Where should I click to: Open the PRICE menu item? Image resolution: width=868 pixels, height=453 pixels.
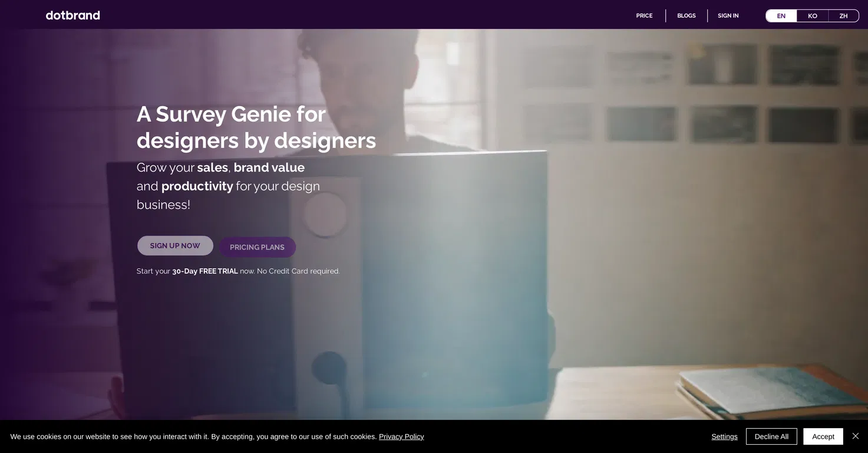pyautogui.click(x=644, y=16)
